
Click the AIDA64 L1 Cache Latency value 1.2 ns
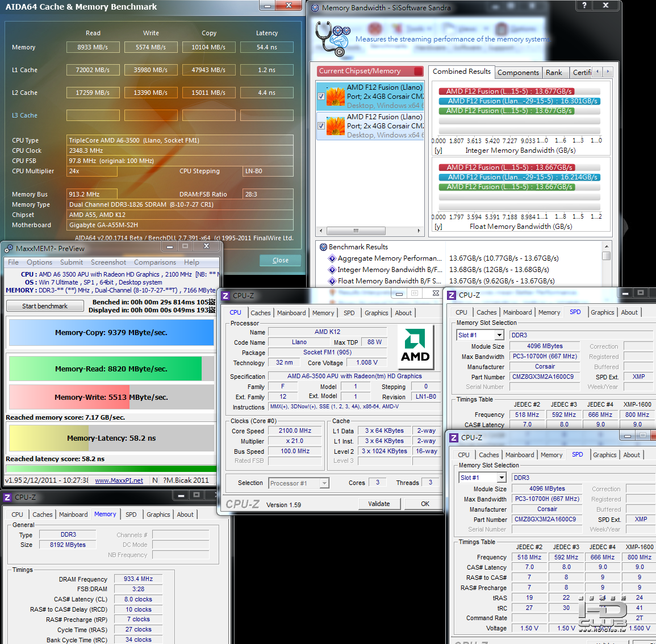[x=267, y=70]
